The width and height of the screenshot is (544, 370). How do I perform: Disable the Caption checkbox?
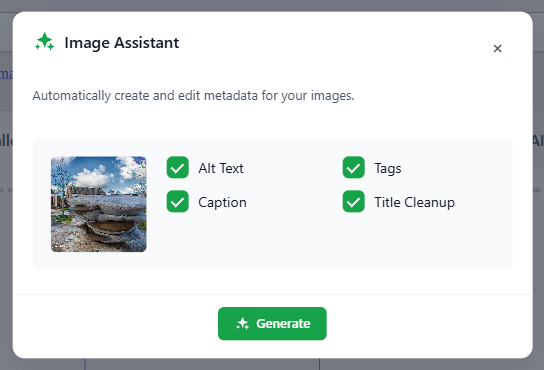click(178, 201)
